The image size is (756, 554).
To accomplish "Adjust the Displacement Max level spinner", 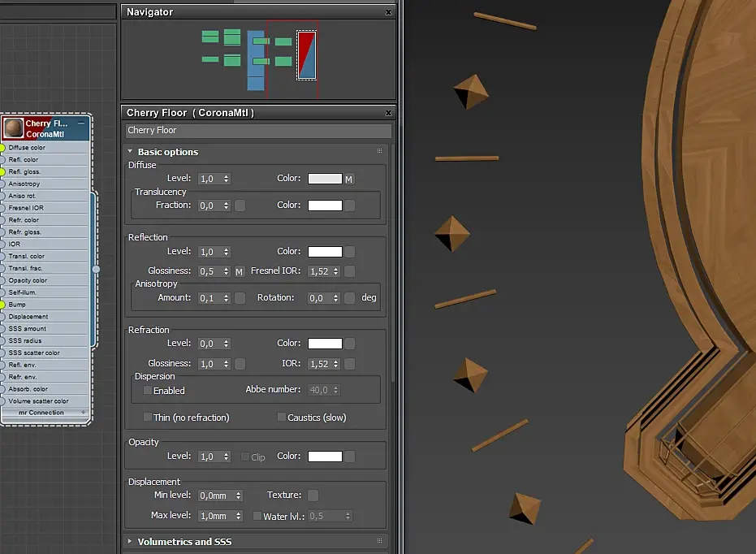I will (x=238, y=516).
